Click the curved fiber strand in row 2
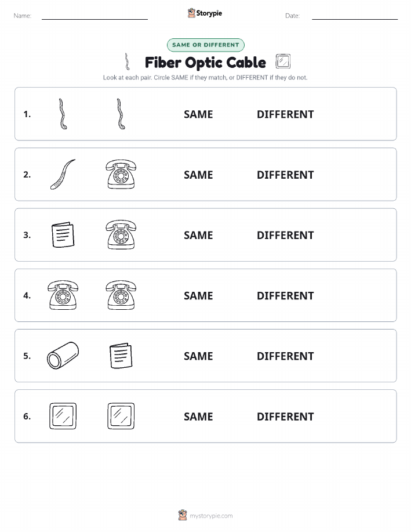This screenshot has height=532, width=411. point(63,174)
